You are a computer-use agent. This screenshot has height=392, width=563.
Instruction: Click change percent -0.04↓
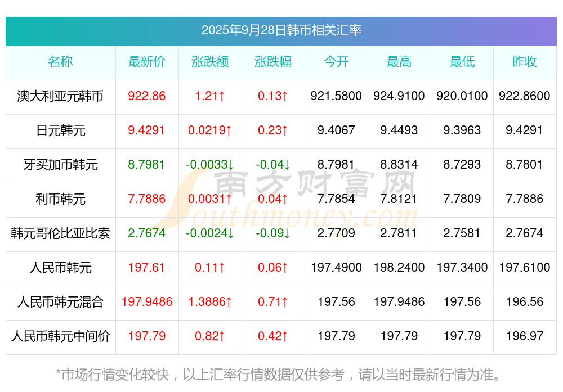(x=273, y=165)
